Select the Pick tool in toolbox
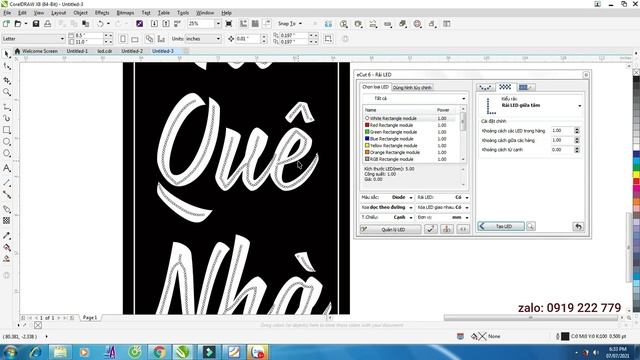The height and width of the screenshot is (360, 640). point(7,54)
